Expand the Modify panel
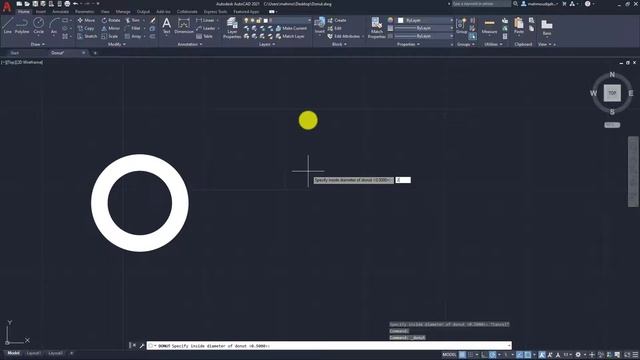Screen dimensions: 640x360 [x=117, y=44]
